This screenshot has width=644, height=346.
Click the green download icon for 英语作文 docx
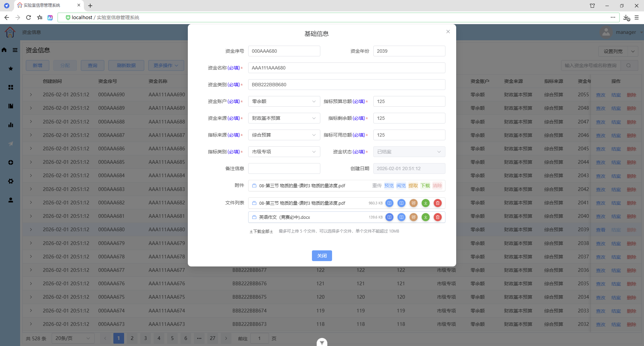click(x=426, y=217)
